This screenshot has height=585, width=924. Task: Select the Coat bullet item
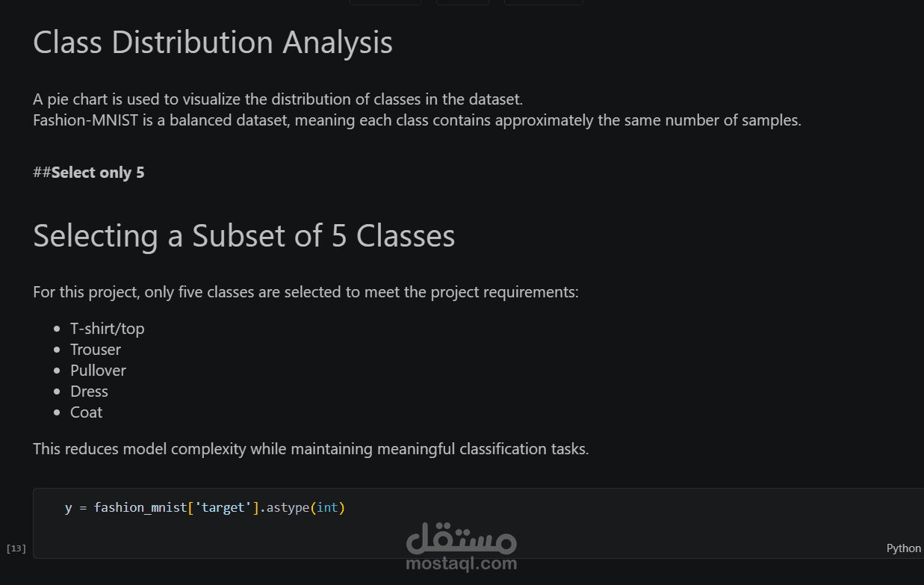(x=86, y=412)
